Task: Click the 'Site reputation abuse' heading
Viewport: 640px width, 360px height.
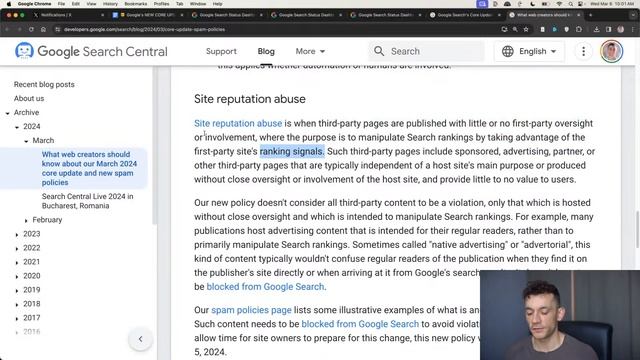Action: click(x=250, y=99)
